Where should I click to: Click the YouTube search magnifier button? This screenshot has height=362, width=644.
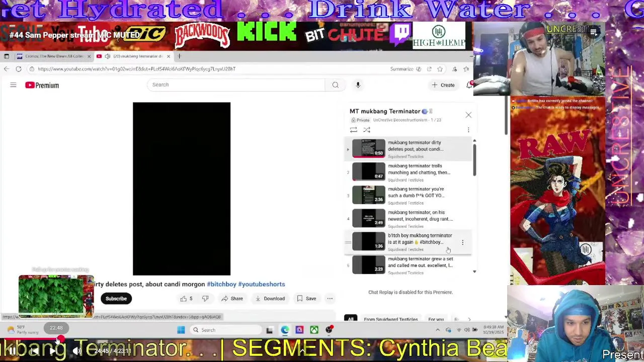click(x=335, y=85)
